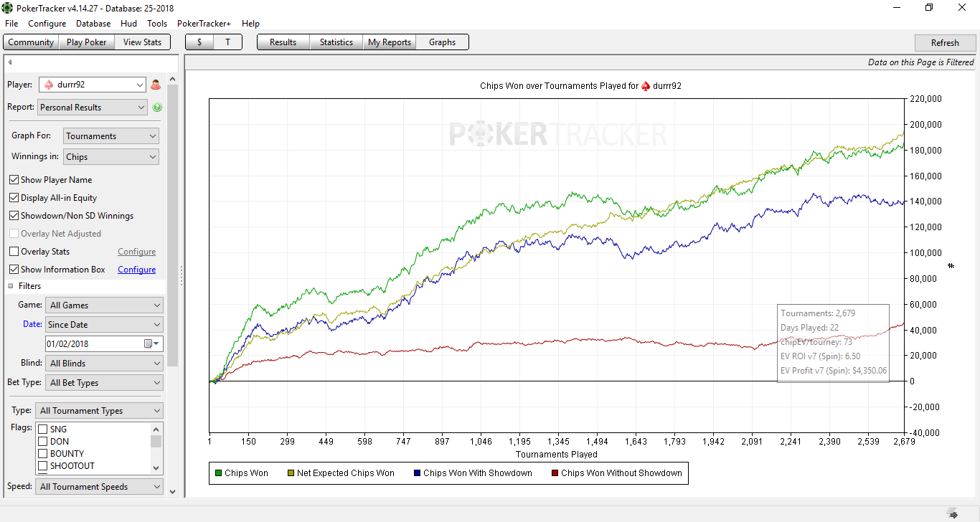Click the Data on this Page is Filtered notice
Viewport: 980px width, 522px height.
pyautogui.click(x=921, y=62)
